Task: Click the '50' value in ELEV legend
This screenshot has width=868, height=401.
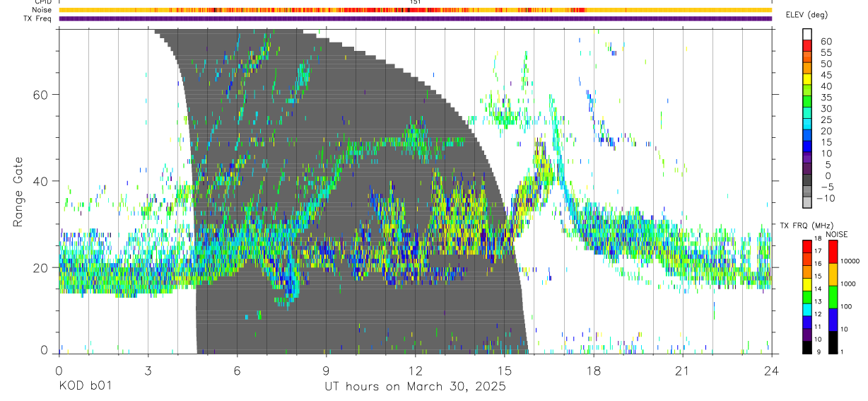Action: (826, 64)
